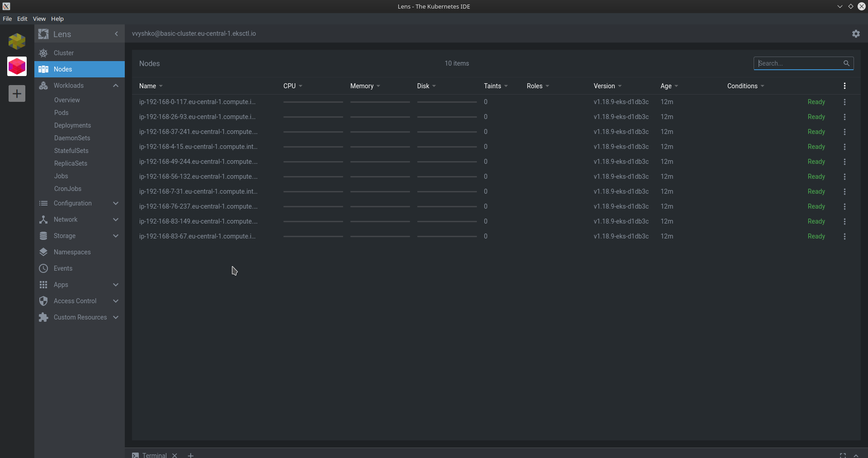This screenshot has width=868, height=458.
Task: Open the DaemonSets list
Action: (x=72, y=138)
